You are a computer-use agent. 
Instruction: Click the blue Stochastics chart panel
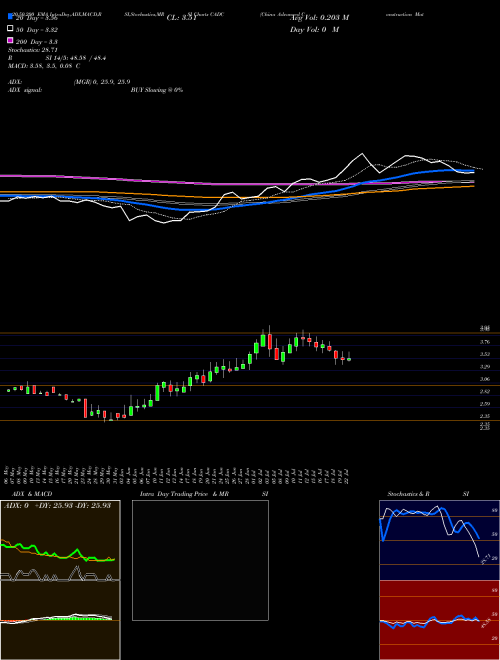pos(439,540)
